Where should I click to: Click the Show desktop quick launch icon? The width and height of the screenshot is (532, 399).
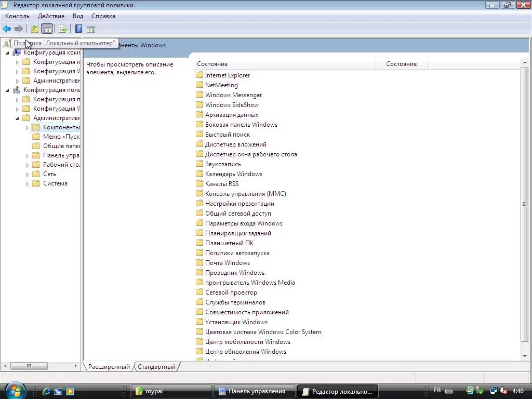coord(58,391)
